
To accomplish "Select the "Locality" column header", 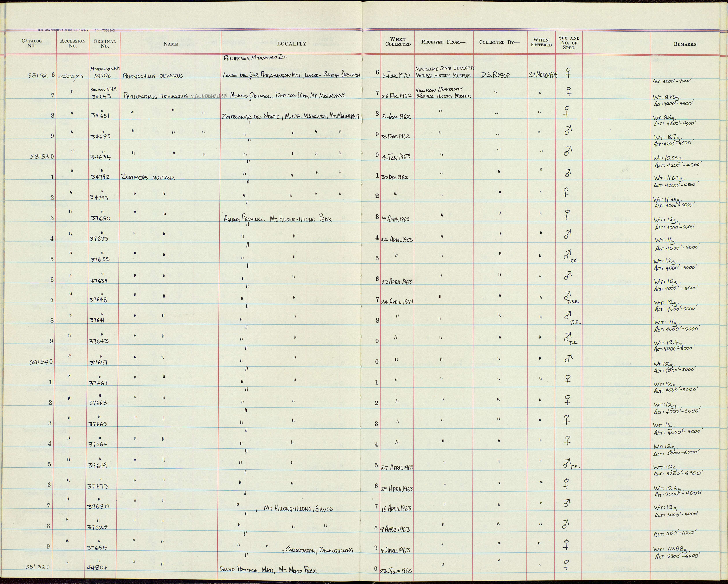I will 292,44.
